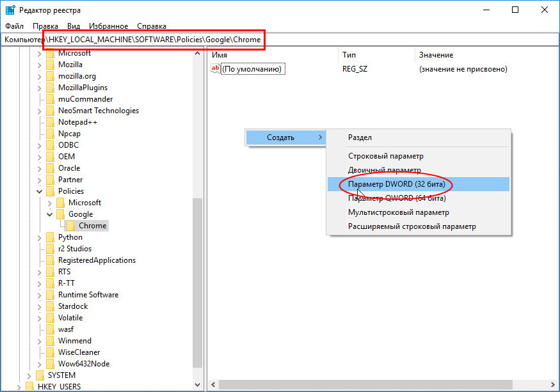Expand the SYSTEM hive node

pos(29,375)
